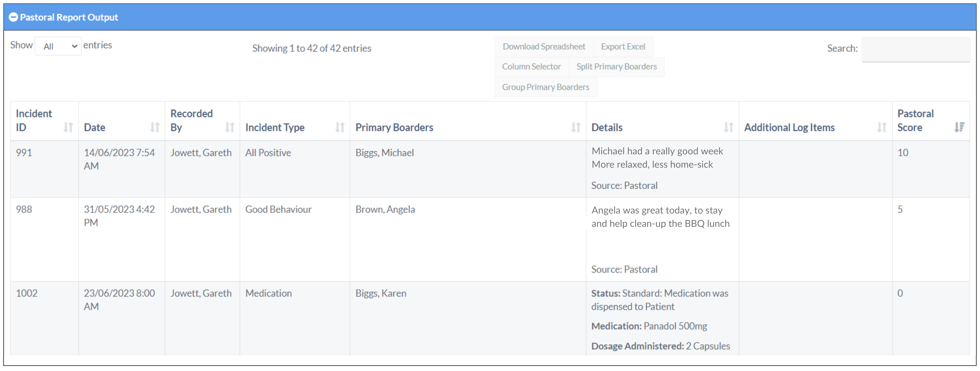The image size is (980, 371).
Task: Sort by Primary Boarders column arrows
Action: click(x=576, y=127)
